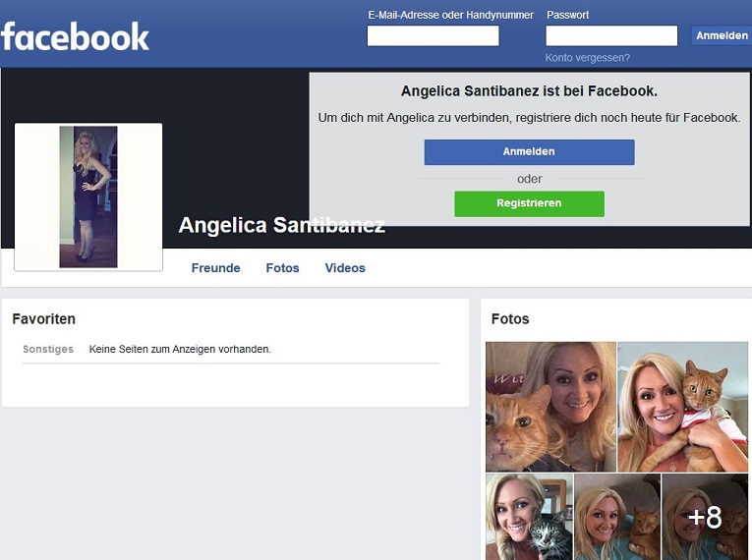
Task: Click the Fotos panel heading
Action: pyautogui.click(x=510, y=319)
